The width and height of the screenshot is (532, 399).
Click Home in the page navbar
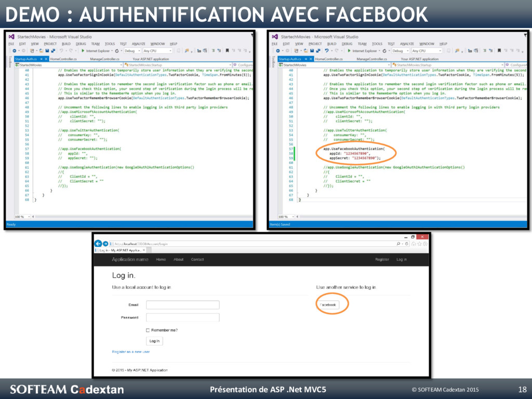161,260
